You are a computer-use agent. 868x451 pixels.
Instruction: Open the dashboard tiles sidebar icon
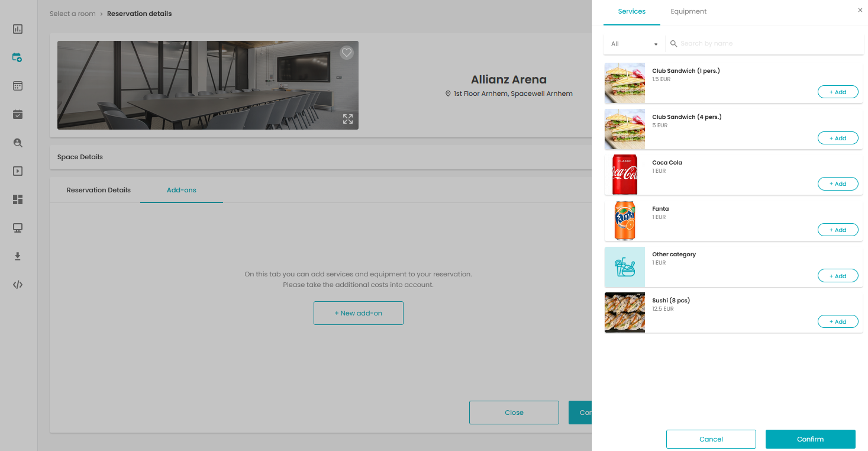pyautogui.click(x=18, y=199)
